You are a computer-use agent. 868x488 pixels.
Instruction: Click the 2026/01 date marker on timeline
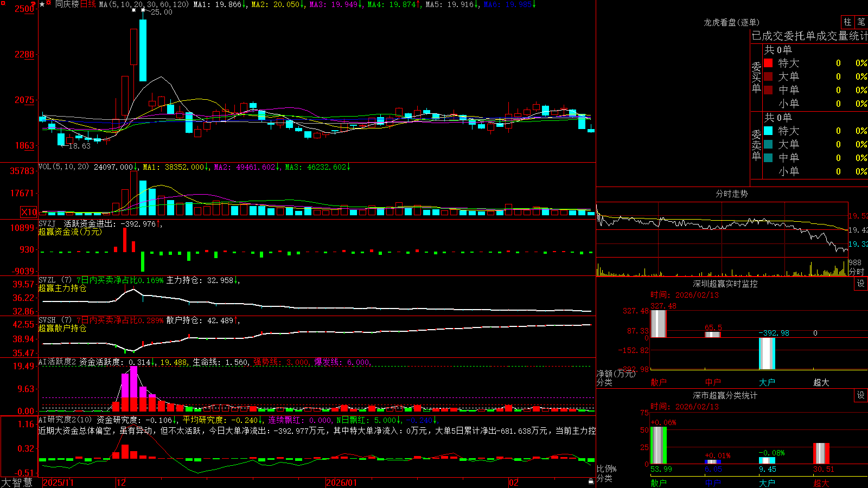[341, 483]
